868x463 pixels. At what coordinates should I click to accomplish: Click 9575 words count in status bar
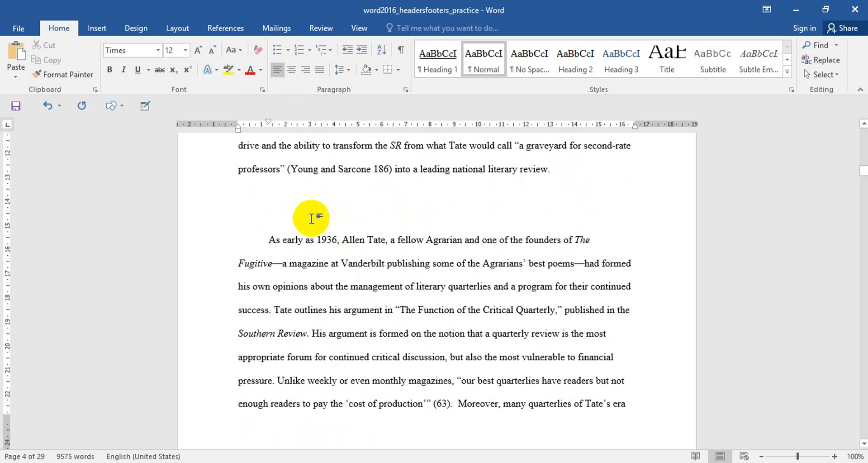point(75,456)
